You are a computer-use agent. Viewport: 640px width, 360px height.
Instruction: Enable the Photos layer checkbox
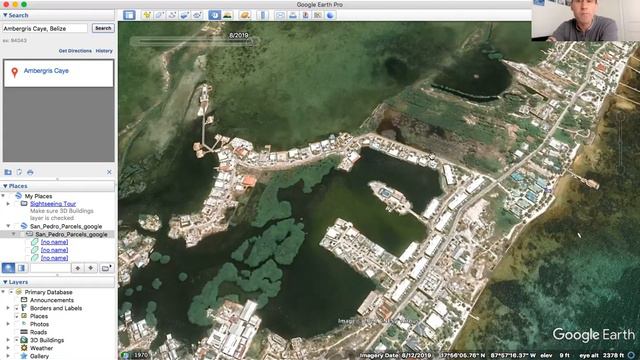click(17, 324)
